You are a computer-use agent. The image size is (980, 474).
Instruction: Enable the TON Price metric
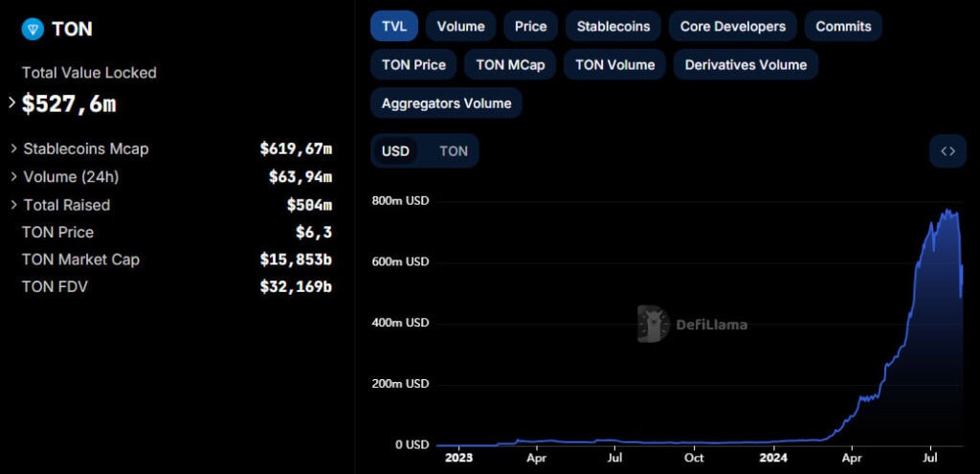(413, 65)
